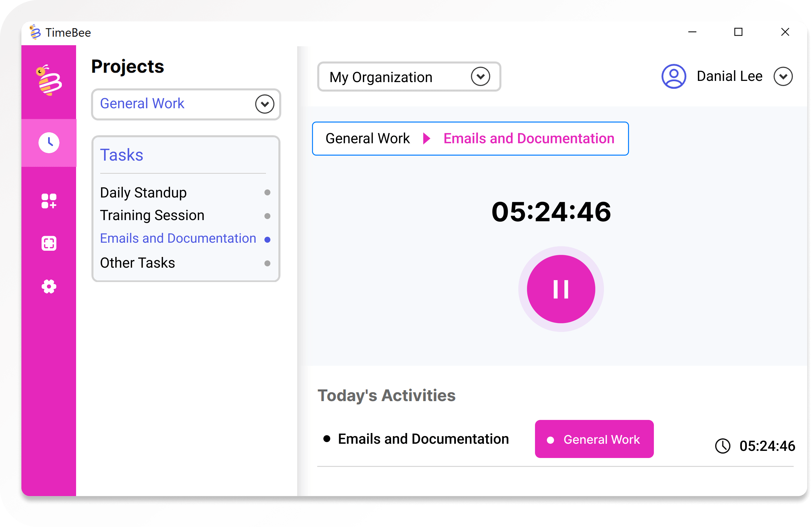Click the status dot next to Daily Standup

(x=267, y=193)
